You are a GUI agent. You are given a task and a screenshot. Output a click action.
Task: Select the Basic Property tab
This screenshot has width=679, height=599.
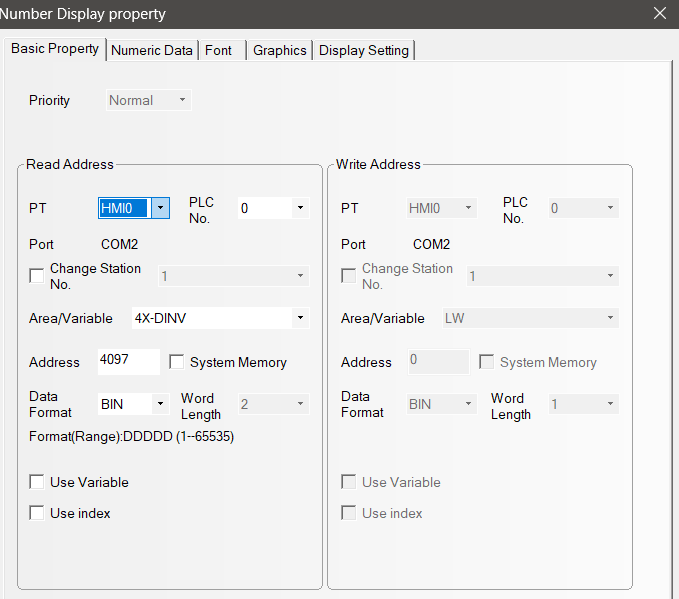(x=55, y=48)
